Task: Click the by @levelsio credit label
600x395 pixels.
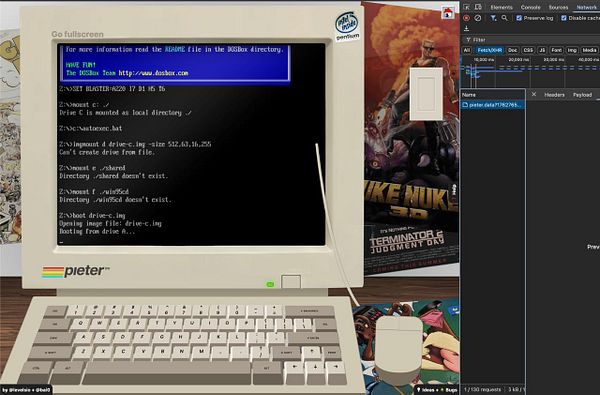Action: pyautogui.click(x=26, y=390)
